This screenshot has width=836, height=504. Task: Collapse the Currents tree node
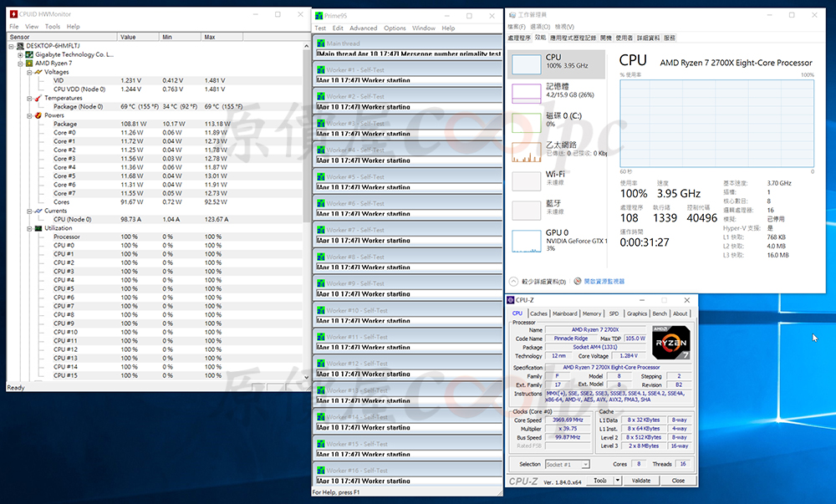tap(29, 211)
